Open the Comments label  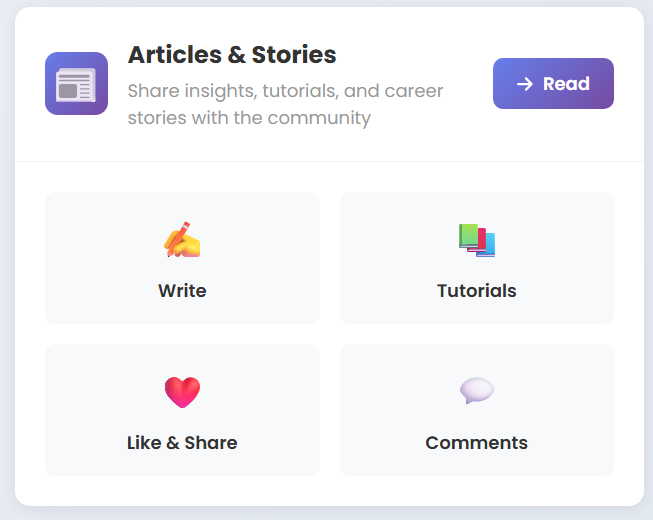click(x=477, y=443)
